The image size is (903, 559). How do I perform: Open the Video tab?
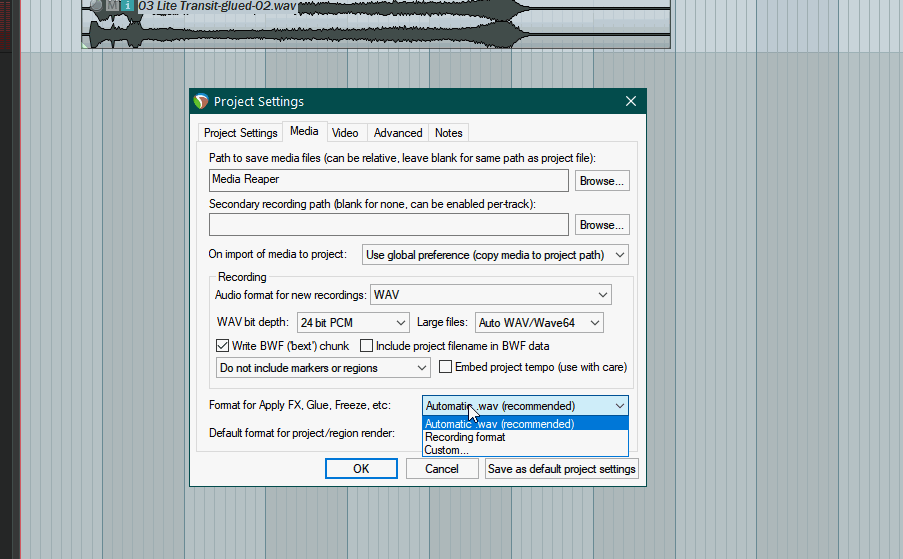[345, 133]
